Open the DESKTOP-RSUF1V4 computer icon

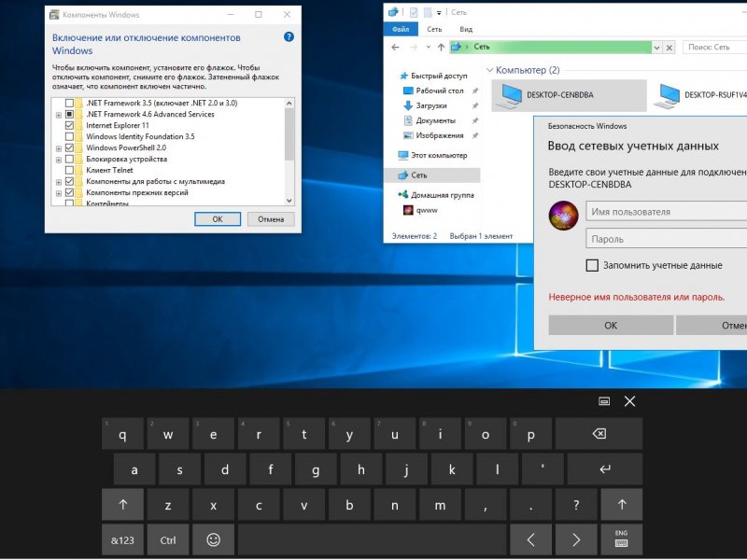point(699,95)
